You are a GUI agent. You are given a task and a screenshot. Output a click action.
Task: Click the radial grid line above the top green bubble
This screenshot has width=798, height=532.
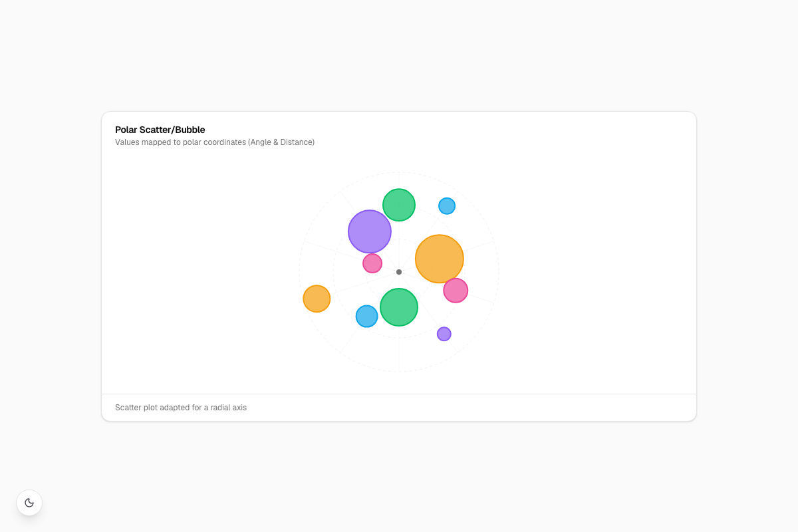point(399,180)
